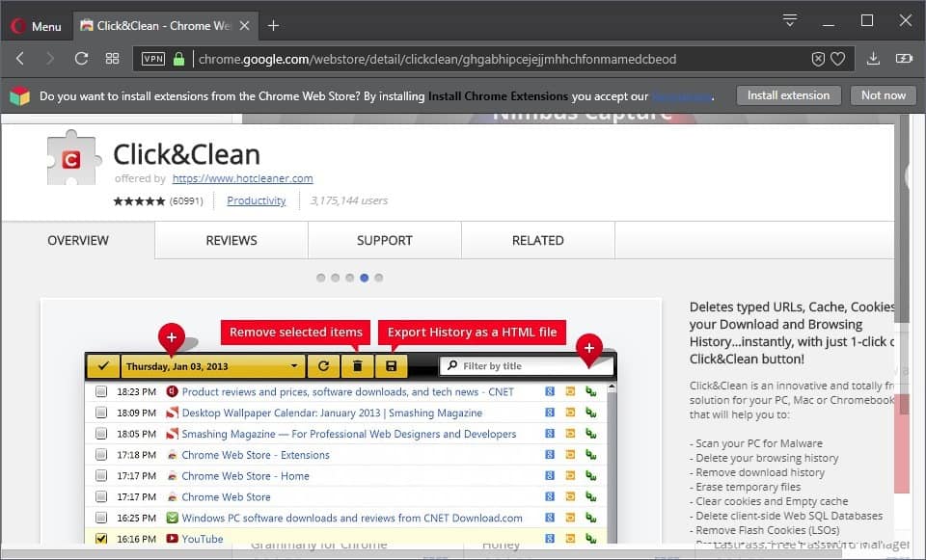Open the YouTube history entry
This screenshot has height=560, width=926.
click(x=202, y=539)
